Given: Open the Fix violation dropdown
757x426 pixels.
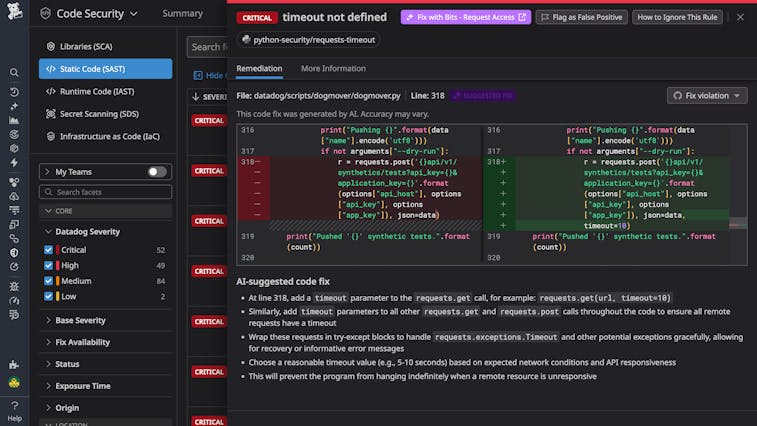Looking at the screenshot, I should coord(707,95).
